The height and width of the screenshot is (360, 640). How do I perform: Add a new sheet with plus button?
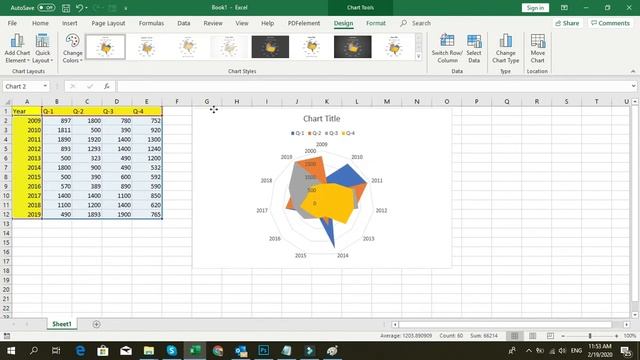coord(96,324)
